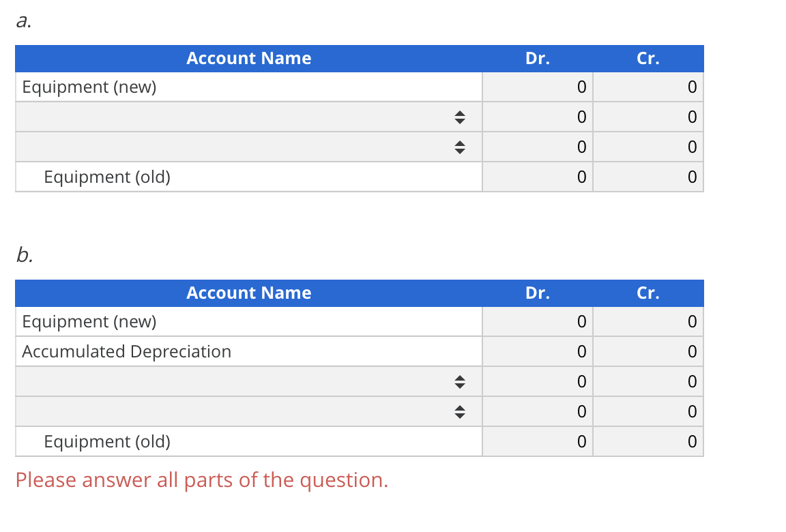Select the Cr. amount for Equipment (new) in part b
Screen dimensions: 786x532
coord(648,321)
